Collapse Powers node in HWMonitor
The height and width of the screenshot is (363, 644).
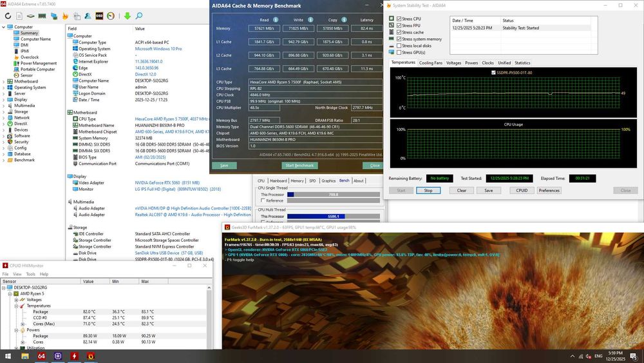[x=17, y=330]
